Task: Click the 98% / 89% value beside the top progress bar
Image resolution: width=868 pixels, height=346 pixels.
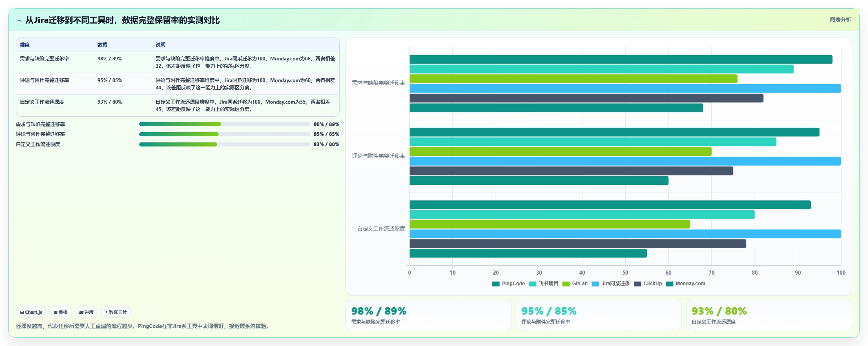Action: click(x=326, y=124)
